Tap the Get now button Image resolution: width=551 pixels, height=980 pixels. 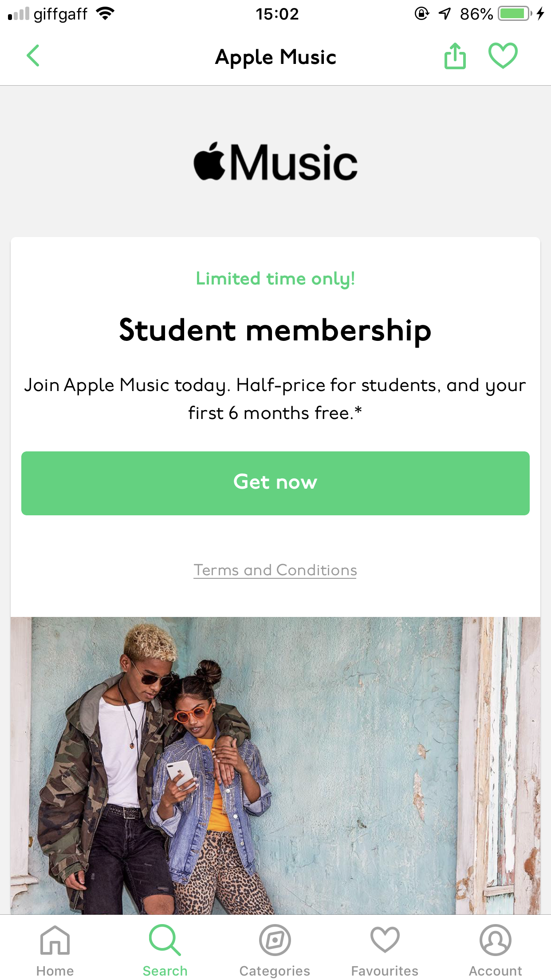pos(275,483)
